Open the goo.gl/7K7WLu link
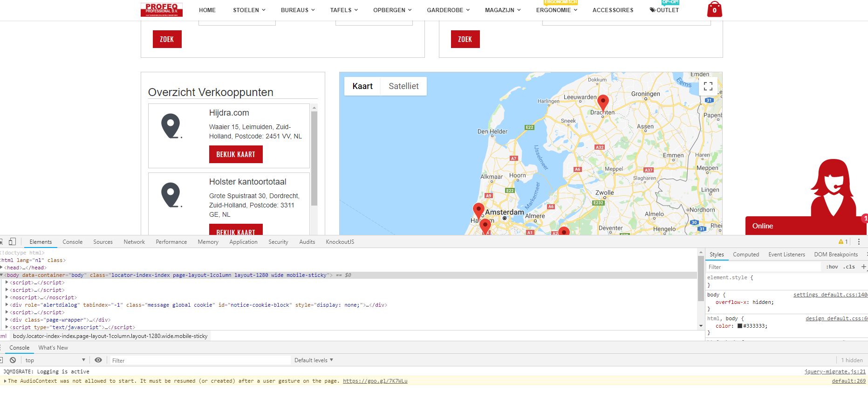The image size is (868, 406). coord(375,381)
